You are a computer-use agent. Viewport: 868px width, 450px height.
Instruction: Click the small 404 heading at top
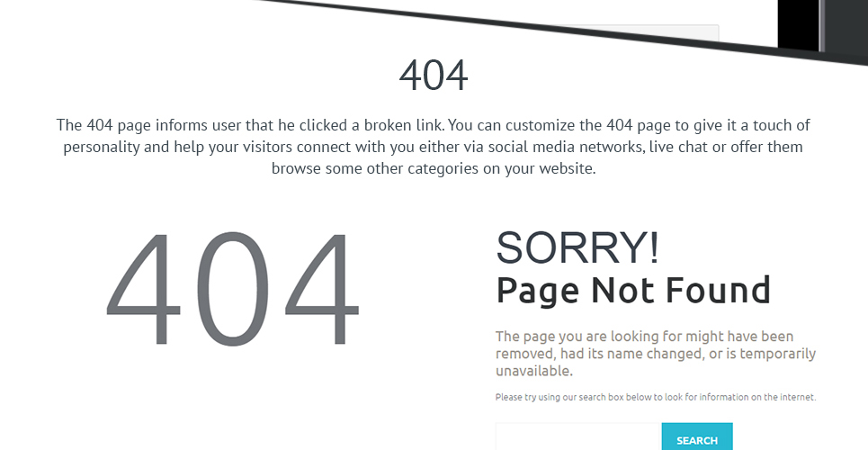(x=434, y=76)
